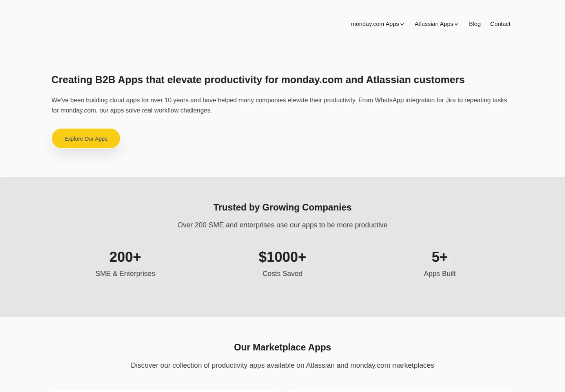This screenshot has height=392, width=565.
Task: Click the $1000+ statistic number
Action: coord(282,257)
